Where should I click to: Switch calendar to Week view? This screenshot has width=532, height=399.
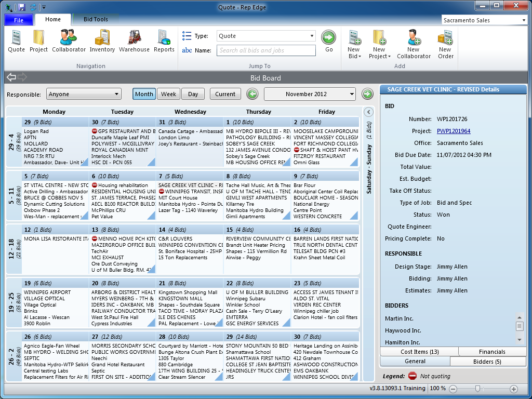tap(168, 94)
